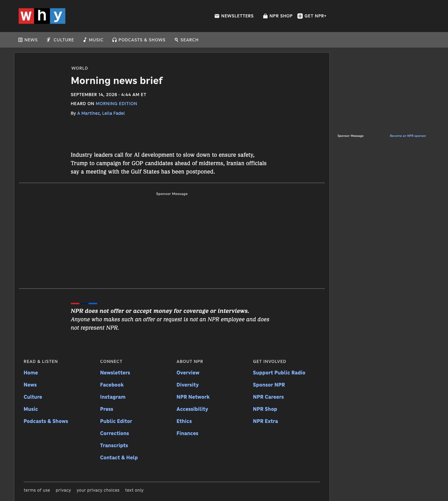The width and height of the screenshot is (448, 501).
Task: Open the Diversity link
Action: click(x=188, y=385)
